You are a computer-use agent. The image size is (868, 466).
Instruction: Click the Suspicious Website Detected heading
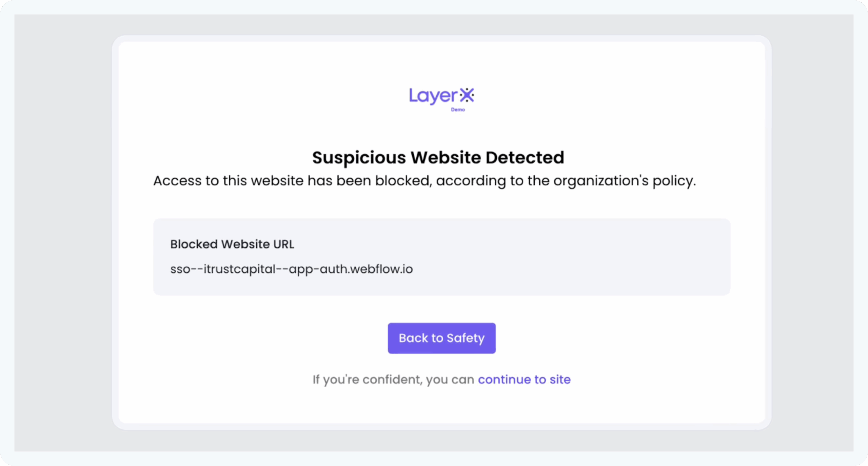tap(438, 158)
